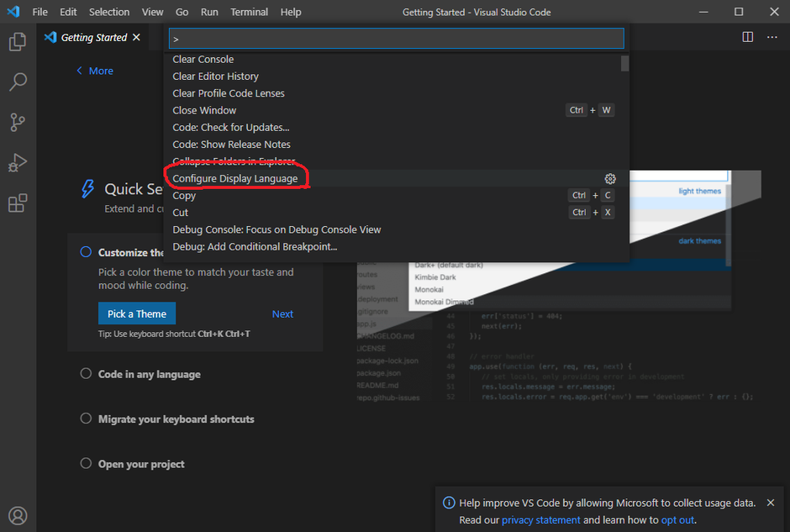The width and height of the screenshot is (790, 532).
Task: Run the Clear Editor History command
Action: coord(396,76)
